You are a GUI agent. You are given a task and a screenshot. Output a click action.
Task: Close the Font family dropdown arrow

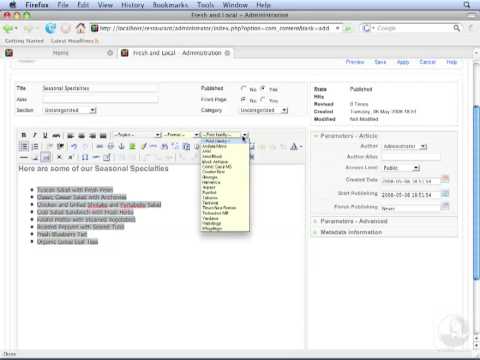coord(245,135)
